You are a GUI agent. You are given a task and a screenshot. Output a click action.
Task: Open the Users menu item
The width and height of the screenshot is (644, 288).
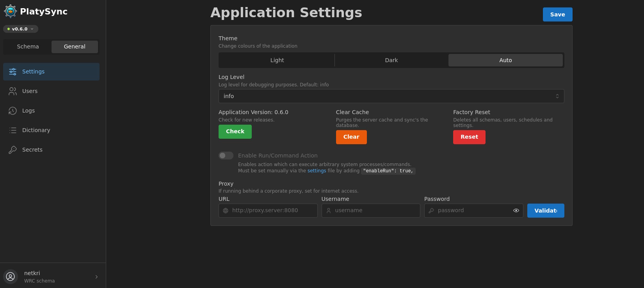point(51,91)
